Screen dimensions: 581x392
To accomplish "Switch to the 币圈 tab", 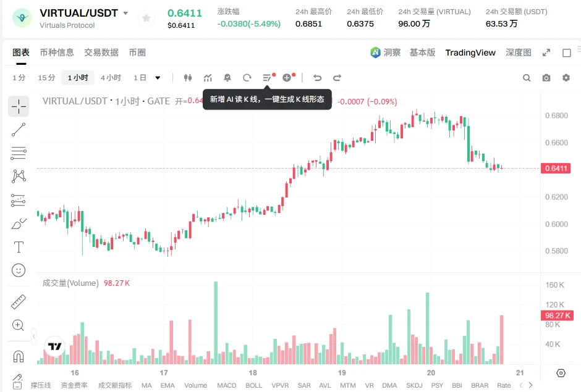I will point(137,52).
